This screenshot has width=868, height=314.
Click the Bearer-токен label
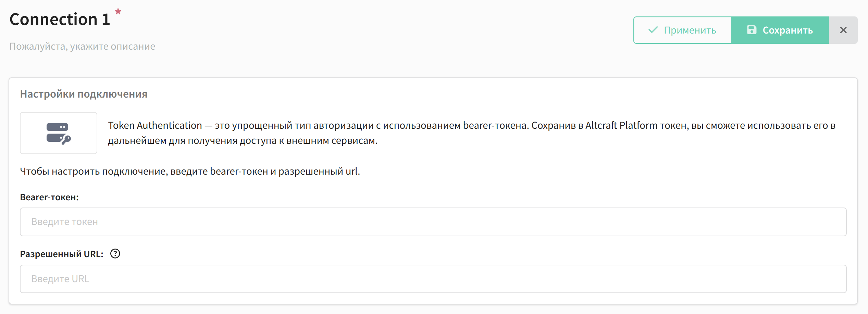point(49,197)
